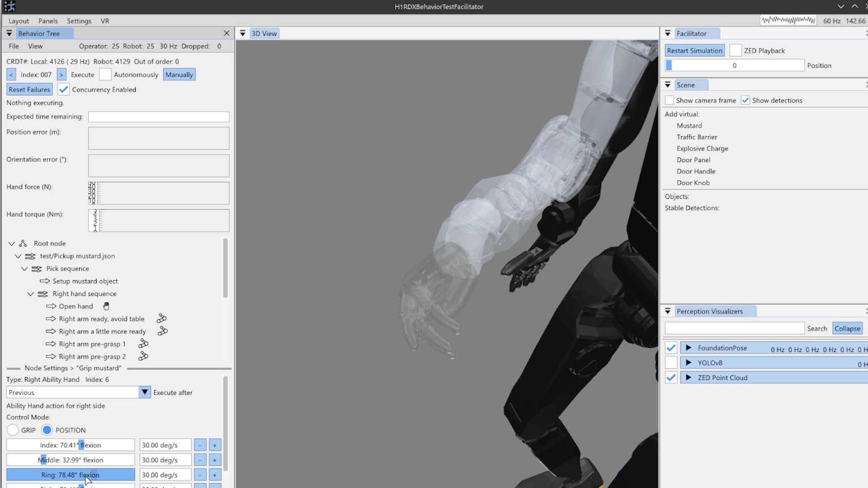Open the Panels menu

tap(48, 21)
